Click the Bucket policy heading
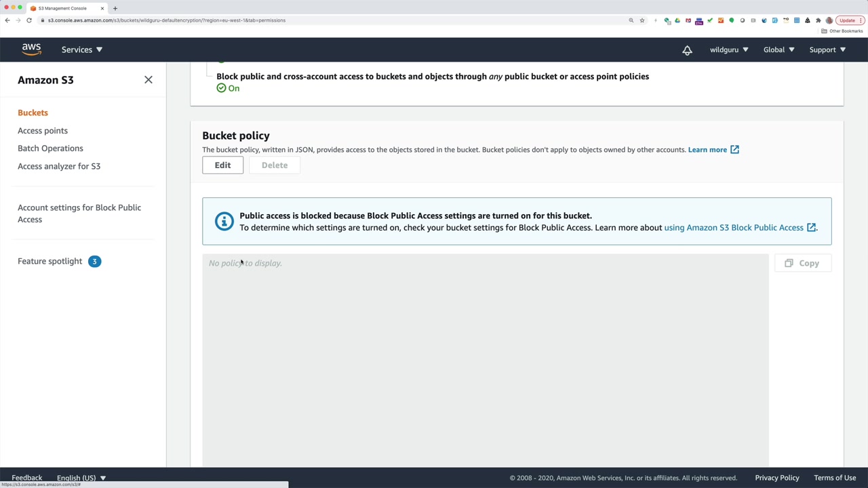The width and height of the screenshot is (868, 488). [236, 136]
